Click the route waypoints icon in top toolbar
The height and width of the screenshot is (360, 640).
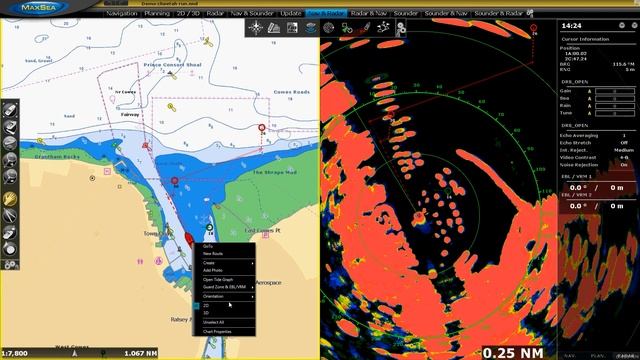[x=383, y=28]
